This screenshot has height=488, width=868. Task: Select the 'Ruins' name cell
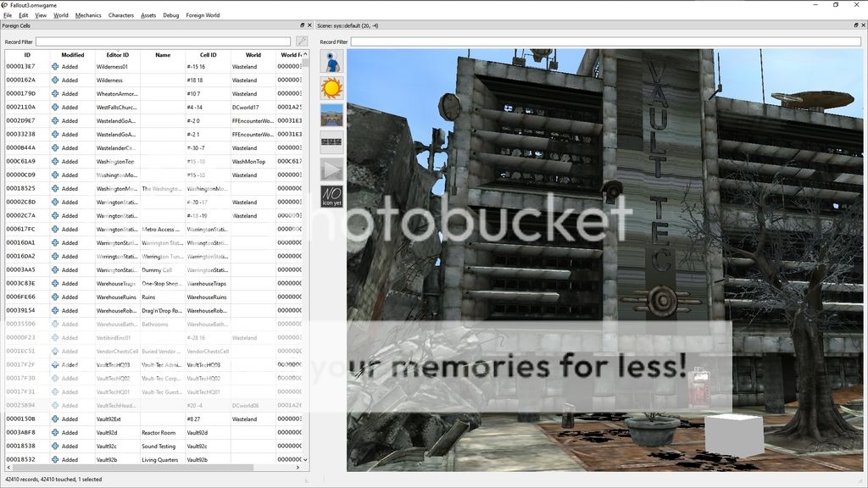click(x=163, y=297)
